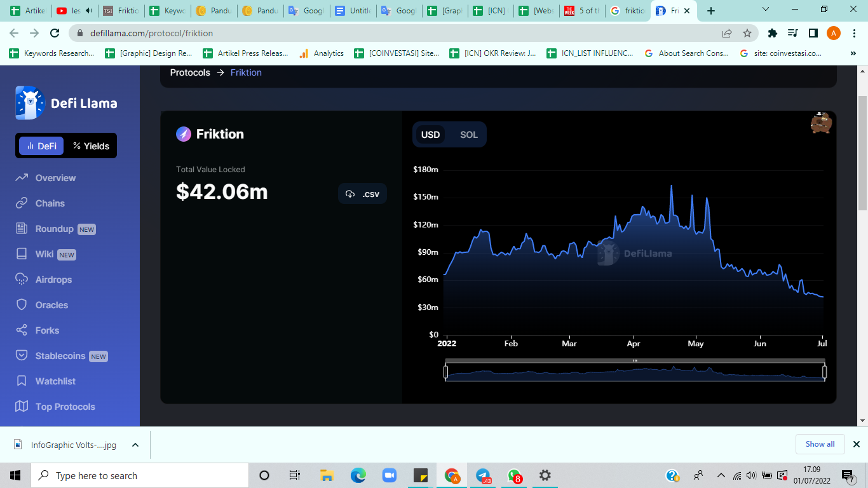Mute the YouTube tab audio icon
The image size is (868, 488).
(x=88, y=11)
